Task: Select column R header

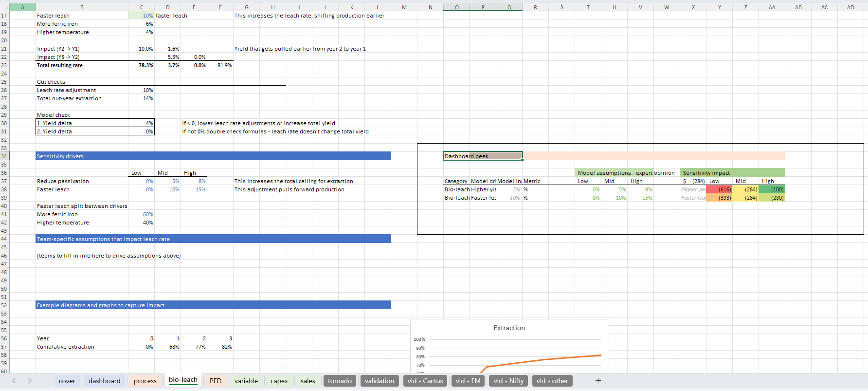Action: [x=536, y=7]
